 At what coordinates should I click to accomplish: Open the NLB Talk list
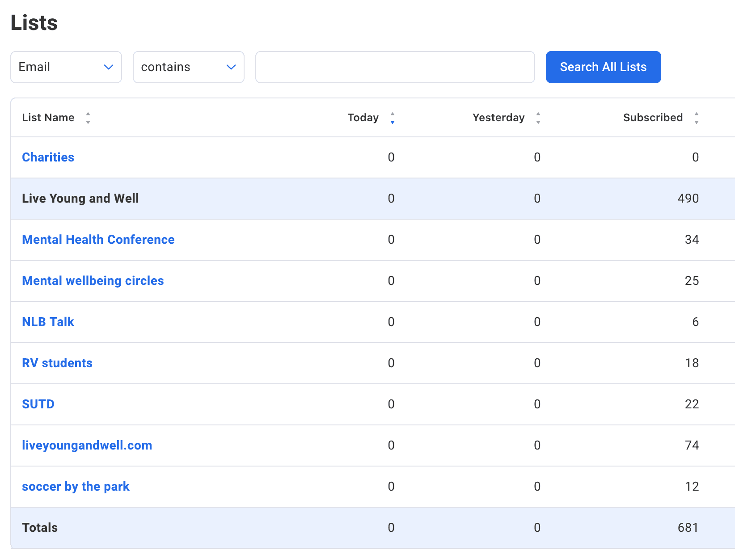click(48, 322)
